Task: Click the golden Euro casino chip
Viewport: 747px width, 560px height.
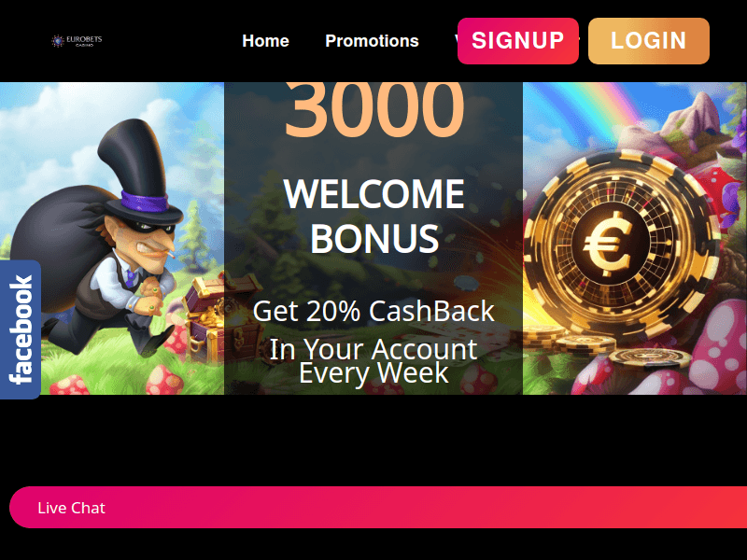Action: [x=622, y=244]
